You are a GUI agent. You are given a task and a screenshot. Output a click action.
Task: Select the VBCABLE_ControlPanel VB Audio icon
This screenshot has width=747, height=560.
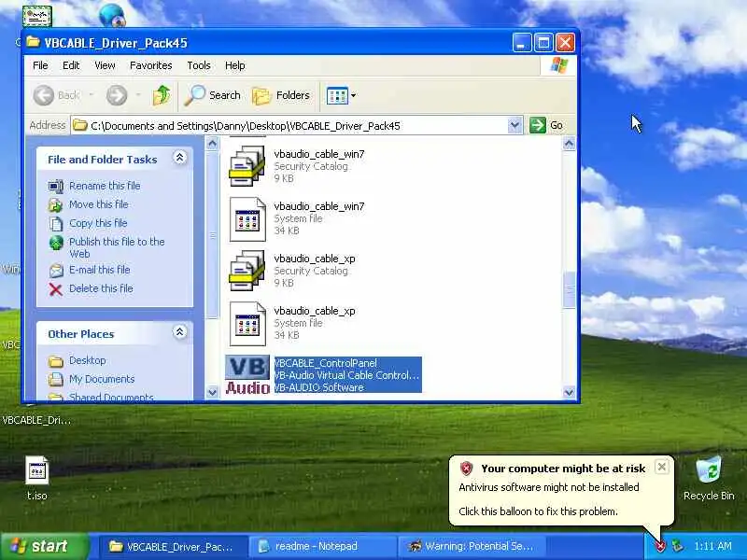pyautogui.click(x=247, y=375)
